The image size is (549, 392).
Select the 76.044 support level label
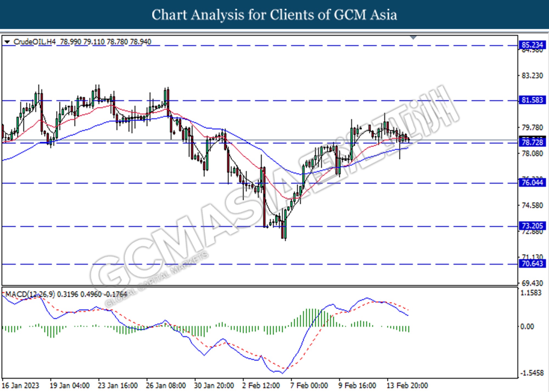[x=532, y=183]
